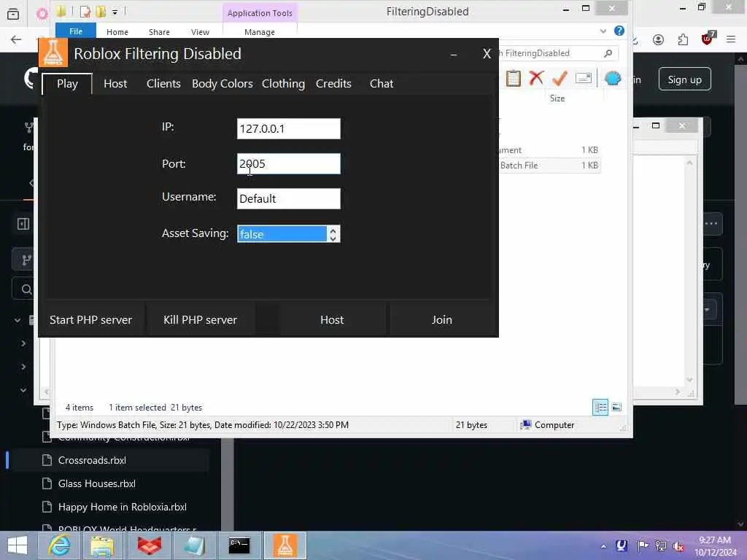Click the red fox app on taskbar
The height and width of the screenshot is (560, 747).
pyautogui.click(x=149, y=545)
